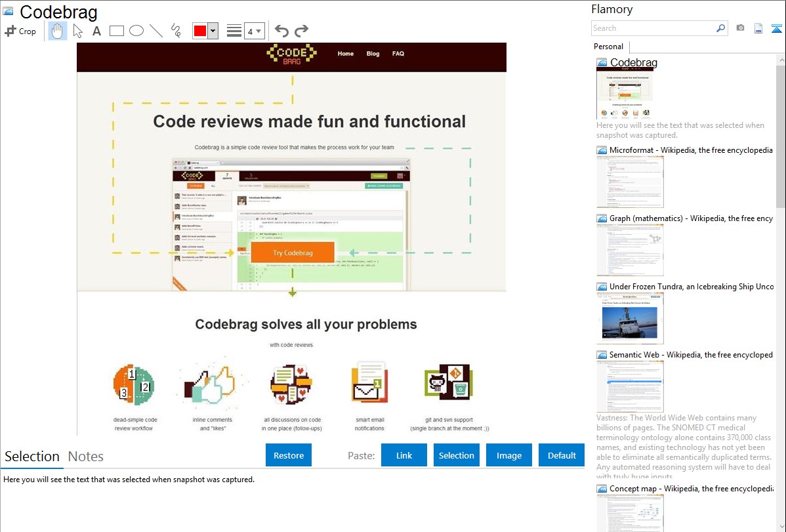Image resolution: width=786 pixels, height=532 pixels.
Task: Click the blue upload icon in Flamory panel
Action: pos(776,28)
